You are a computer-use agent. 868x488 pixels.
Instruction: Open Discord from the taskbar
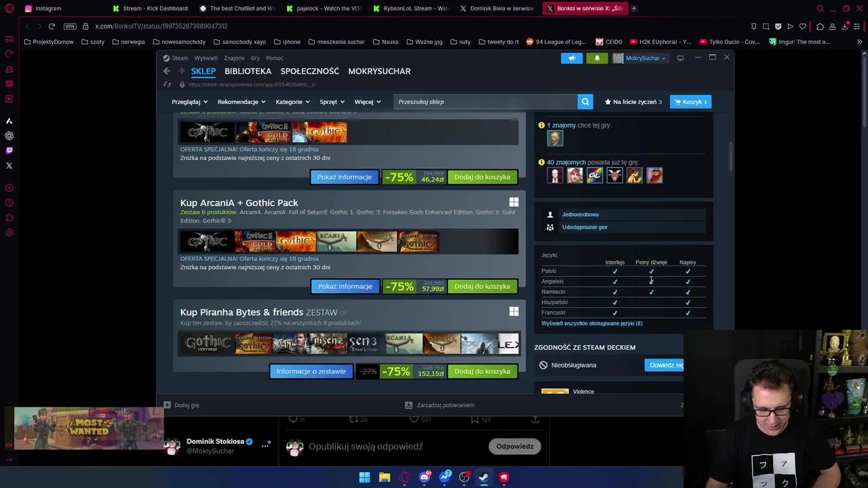(x=425, y=477)
